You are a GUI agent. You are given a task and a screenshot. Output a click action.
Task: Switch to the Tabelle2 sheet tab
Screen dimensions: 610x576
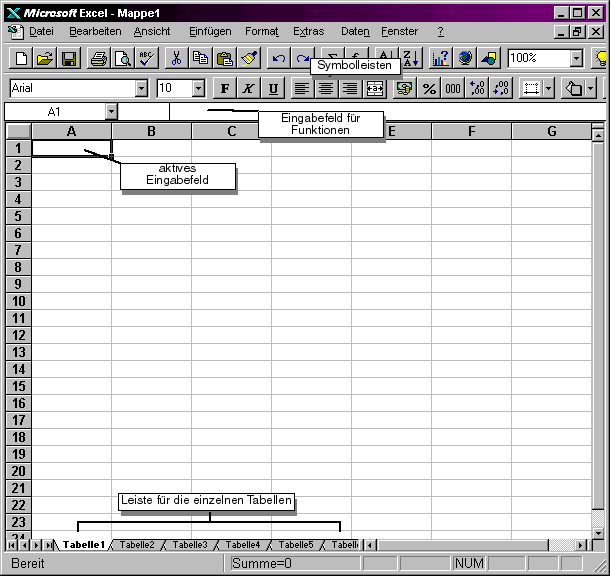137,545
